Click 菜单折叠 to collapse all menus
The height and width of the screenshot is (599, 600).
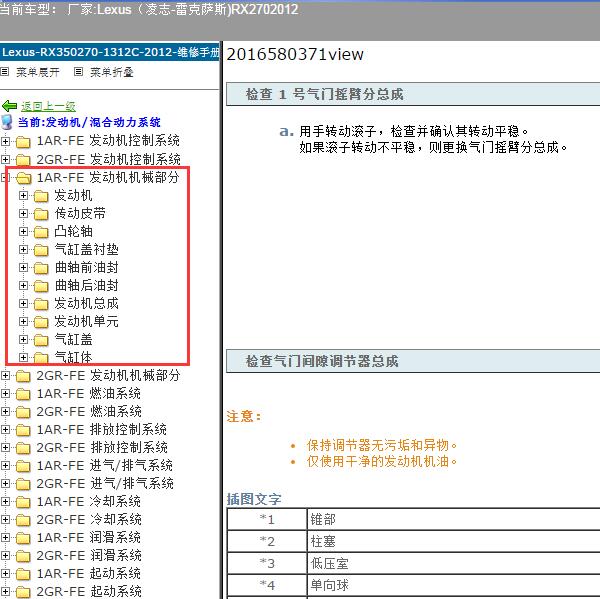pos(112,72)
